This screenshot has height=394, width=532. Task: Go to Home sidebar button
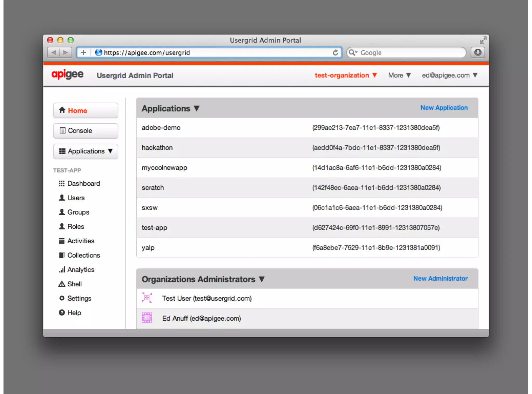(x=85, y=111)
